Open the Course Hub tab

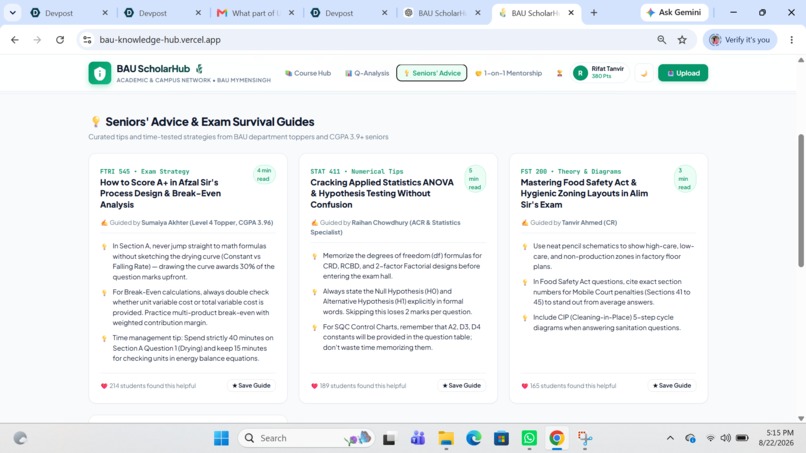pos(308,73)
